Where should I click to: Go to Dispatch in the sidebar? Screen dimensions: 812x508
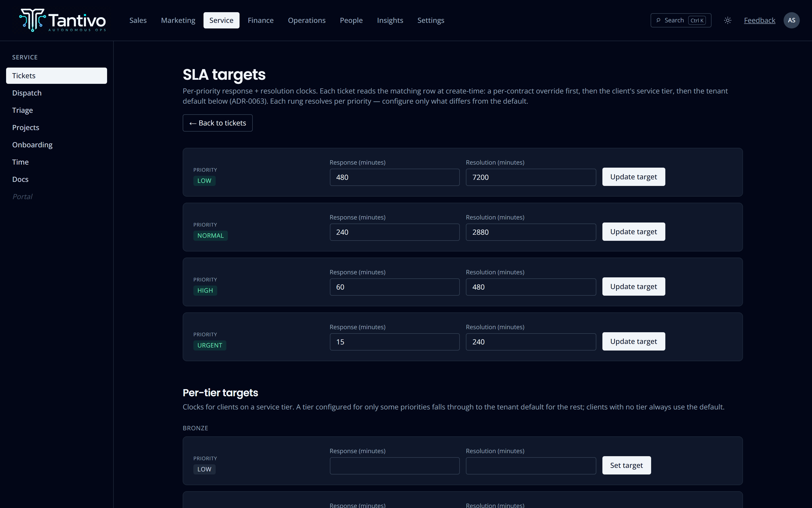click(56, 93)
